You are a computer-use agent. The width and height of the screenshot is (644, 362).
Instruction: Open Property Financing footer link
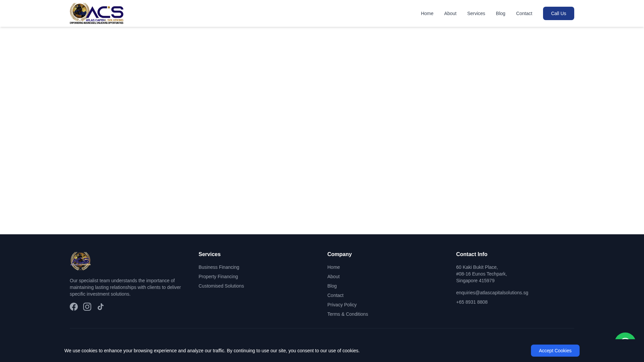tap(218, 277)
